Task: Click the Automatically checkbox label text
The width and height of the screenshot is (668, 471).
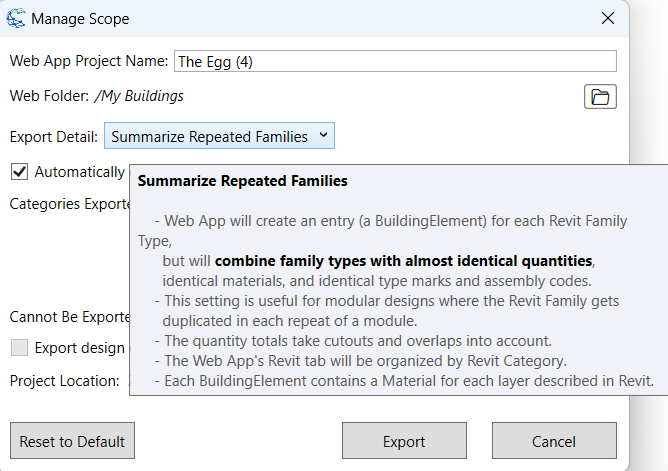Action: tap(80, 171)
